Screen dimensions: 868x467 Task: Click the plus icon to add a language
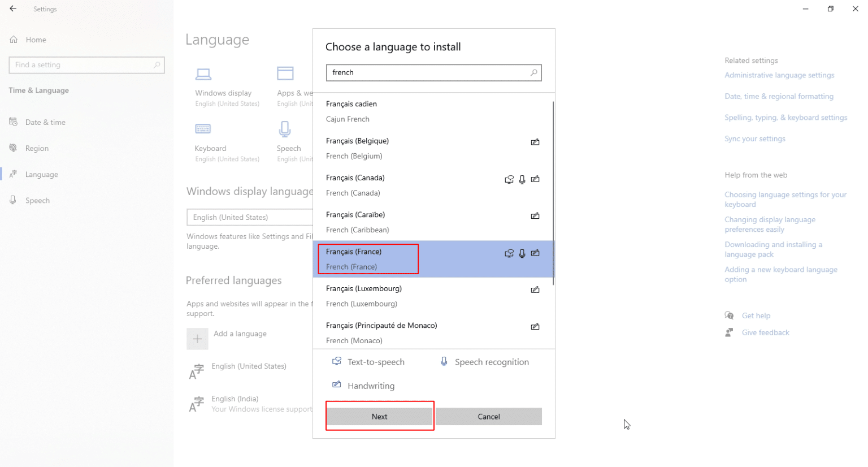(197, 339)
